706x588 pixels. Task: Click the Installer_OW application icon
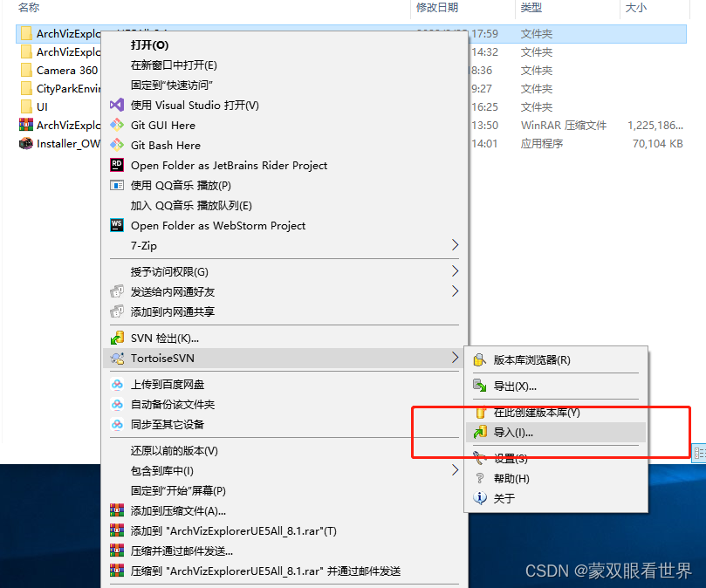pos(26,143)
